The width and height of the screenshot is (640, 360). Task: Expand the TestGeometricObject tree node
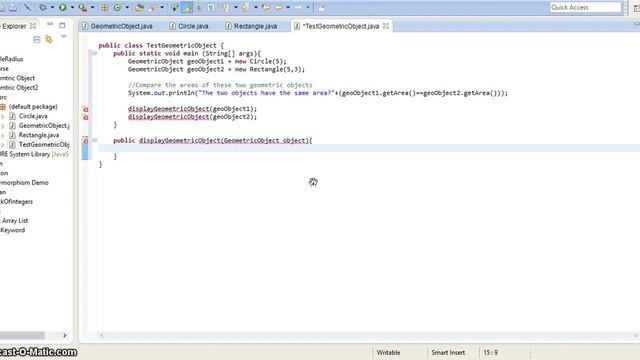pos(3,145)
